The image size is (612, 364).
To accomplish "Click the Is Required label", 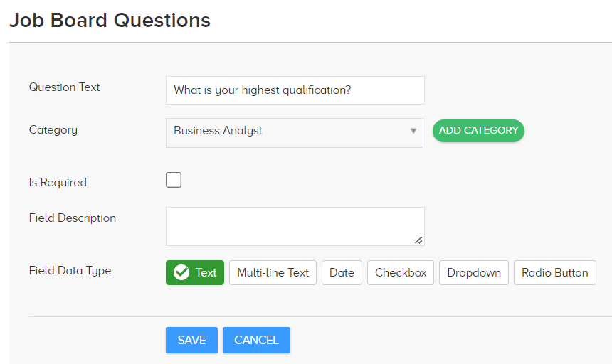I will pos(58,183).
